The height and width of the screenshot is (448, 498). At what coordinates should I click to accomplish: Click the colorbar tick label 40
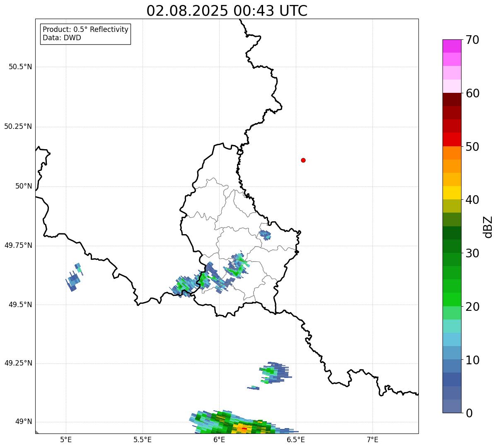click(472, 200)
